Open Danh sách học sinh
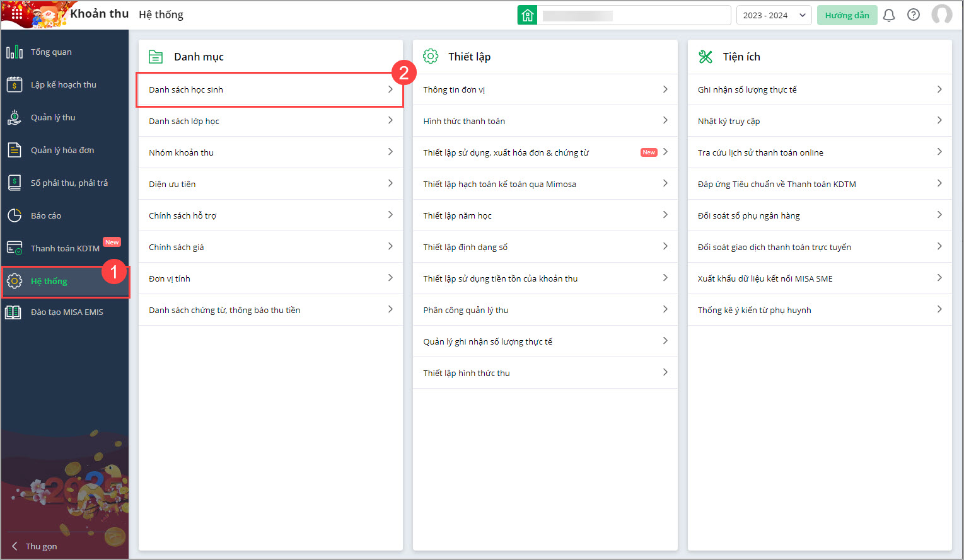This screenshot has height=560, width=964. 187,89
